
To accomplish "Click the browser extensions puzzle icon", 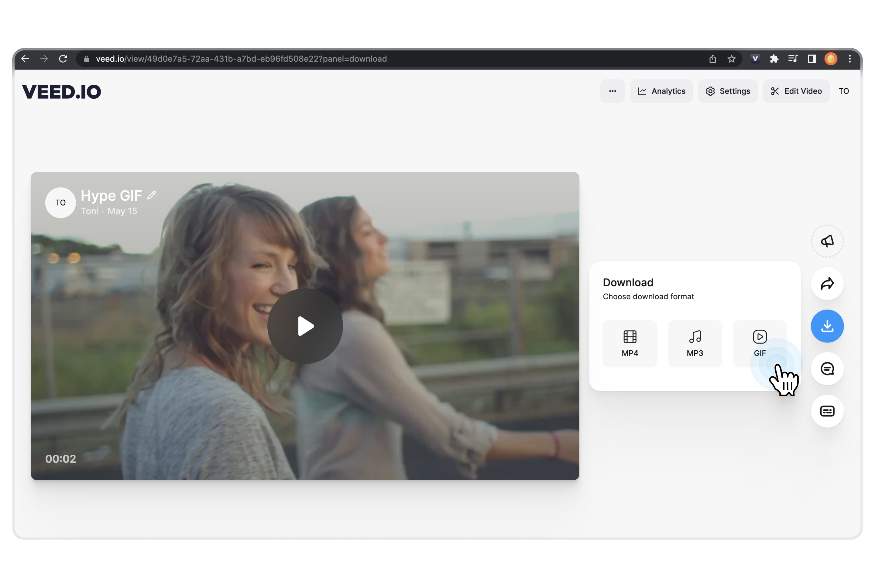I will coord(774,59).
